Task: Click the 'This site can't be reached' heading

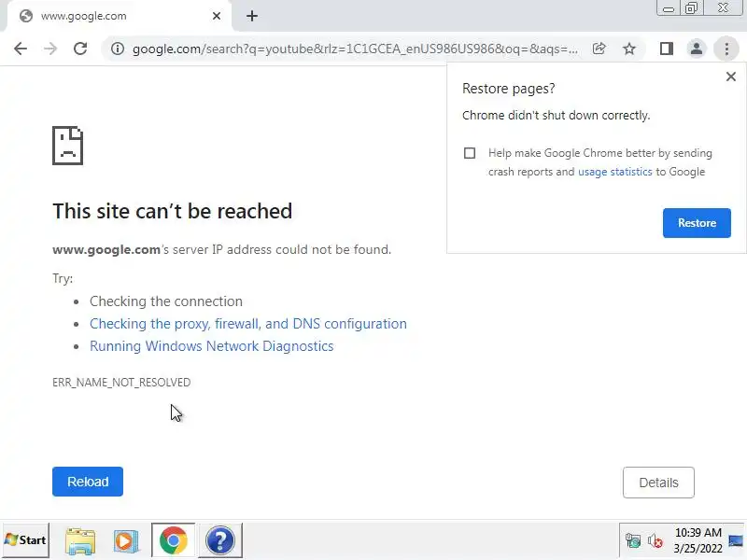Action: 173,212
